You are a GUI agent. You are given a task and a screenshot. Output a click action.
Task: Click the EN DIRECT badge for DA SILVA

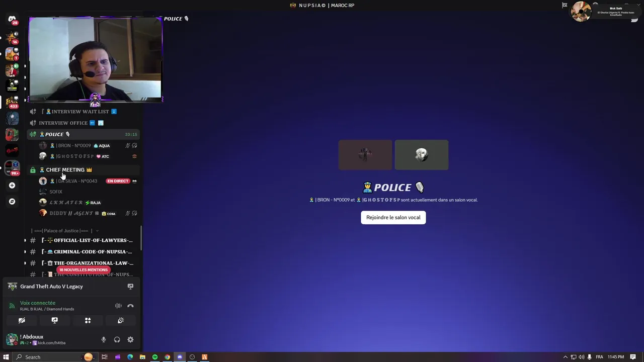point(118,181)
